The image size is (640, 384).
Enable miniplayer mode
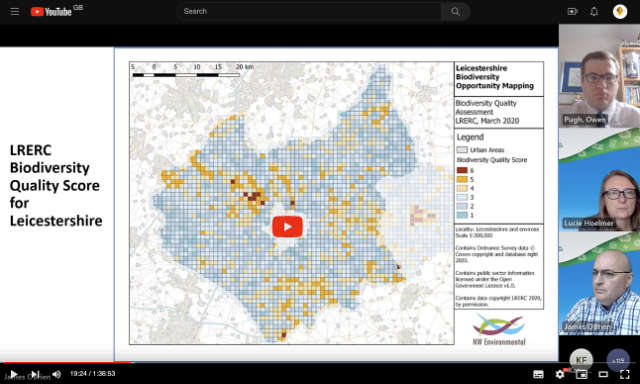point(581,374)
